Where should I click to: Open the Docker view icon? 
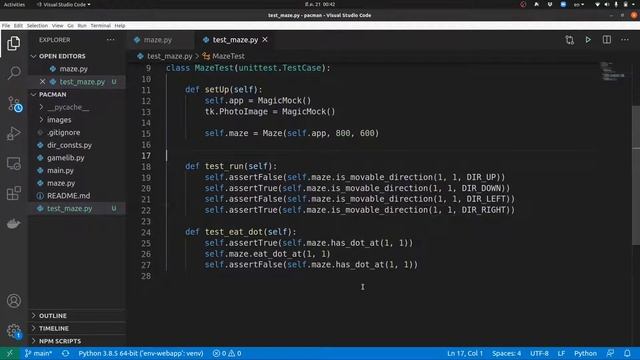13,223
